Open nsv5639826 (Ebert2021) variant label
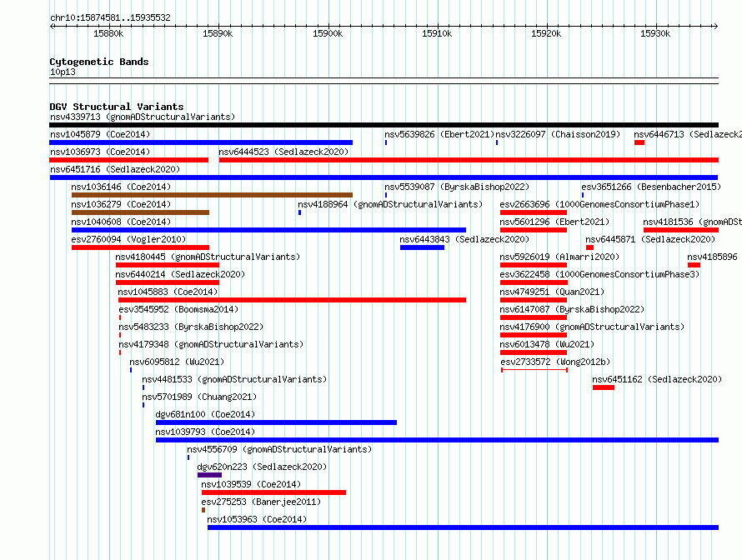This screenshot has height=560, width=742. tap(439, 134)
